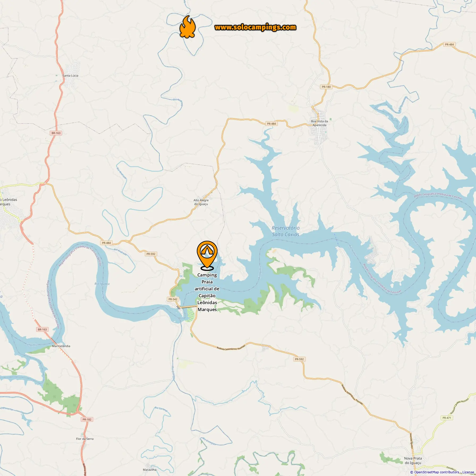Click the PR-180 road shield
The height and width of the screenshot is (476, 476).
pyautogui.click(x=326, y=87)
